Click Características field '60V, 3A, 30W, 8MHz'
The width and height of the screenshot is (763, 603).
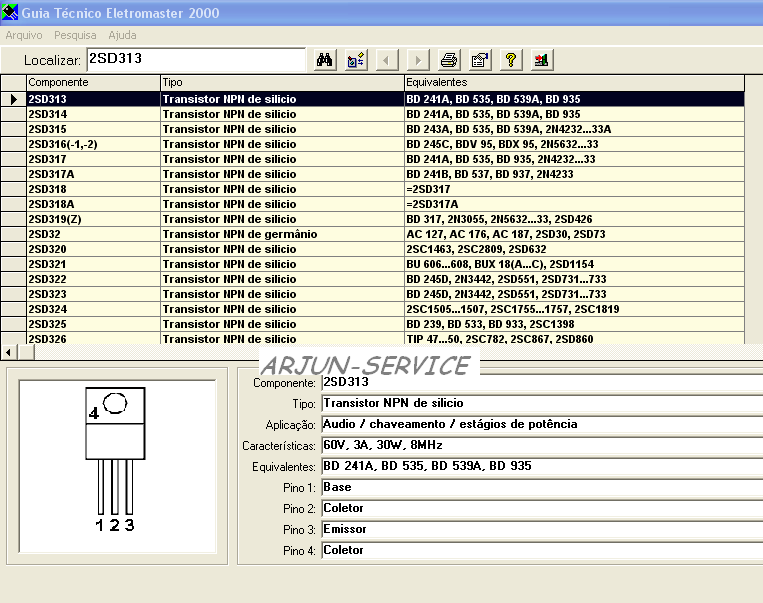[542, 445]
